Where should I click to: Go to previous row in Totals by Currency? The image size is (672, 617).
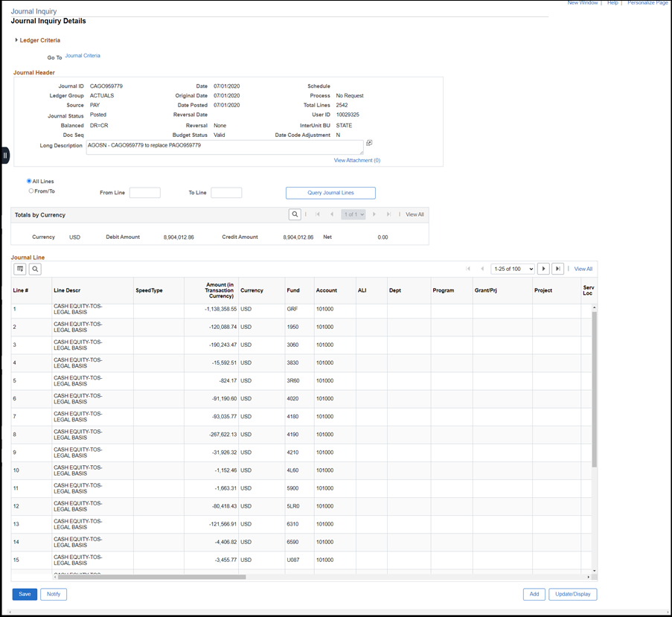(332, 214)
